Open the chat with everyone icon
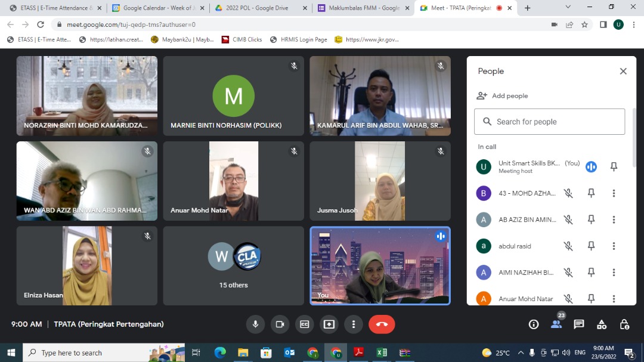The width and height of the screenshot is (644, 362). point(578,324)
